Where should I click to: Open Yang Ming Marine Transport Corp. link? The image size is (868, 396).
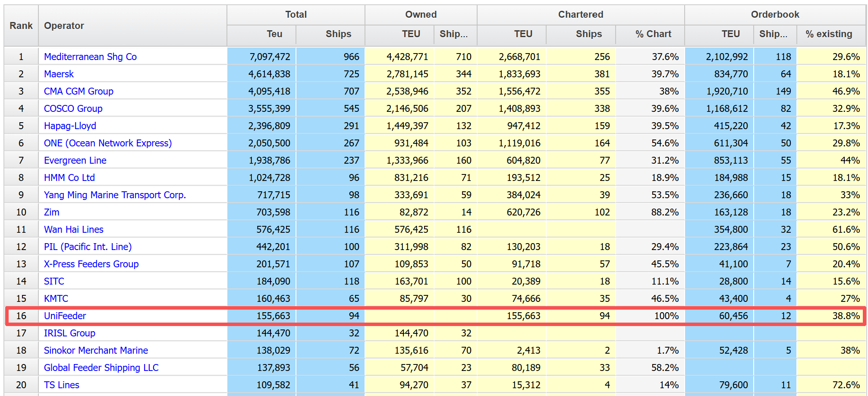(115, 195)
